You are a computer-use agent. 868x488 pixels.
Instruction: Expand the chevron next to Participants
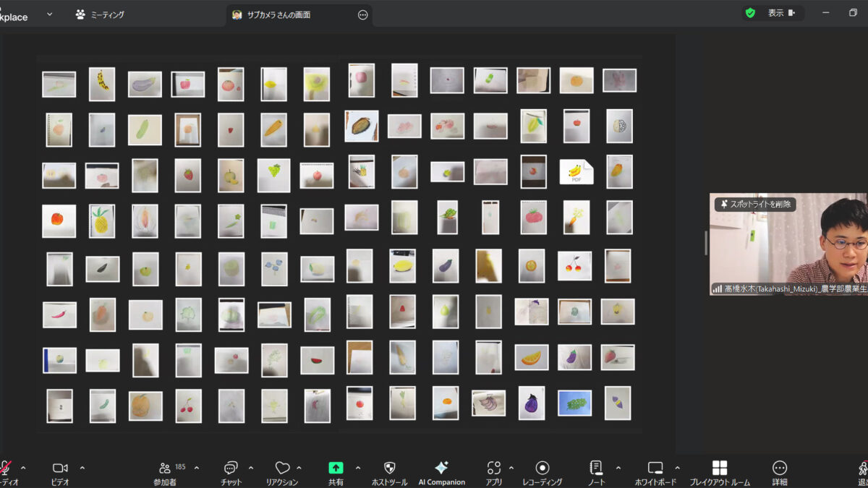197,468
